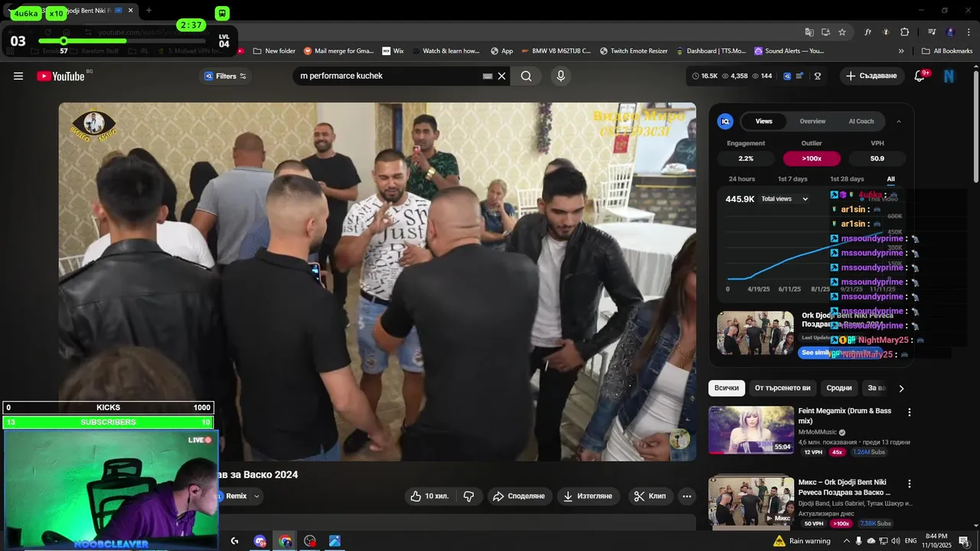This screenshot has width=980, height=551.
Task: Switch to the AI Coach tab
Action: coord(861,121)
